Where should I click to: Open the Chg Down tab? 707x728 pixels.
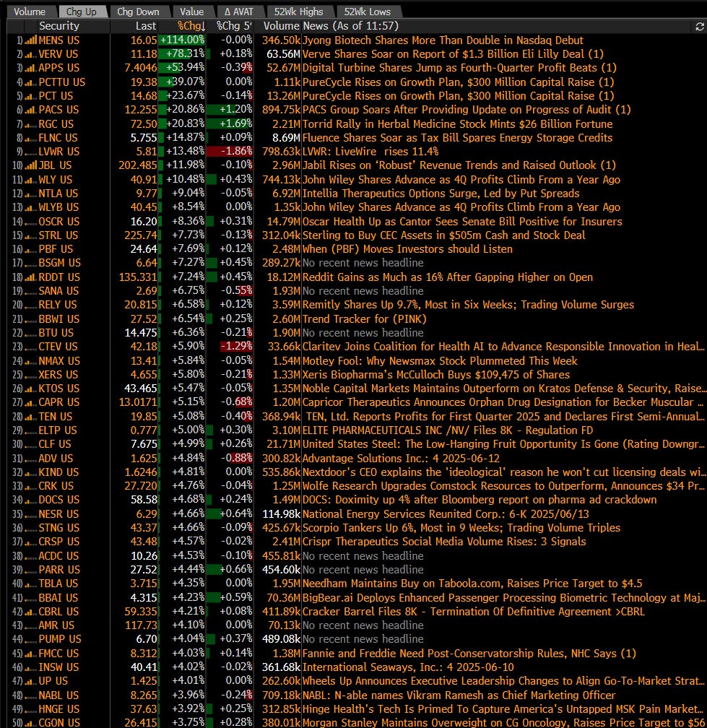pyautogui.click(x=138, y=12)
